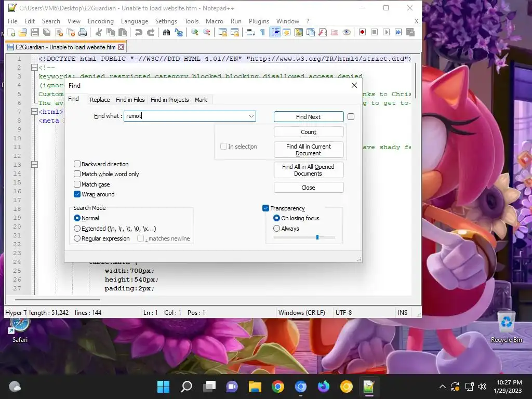Open the Plugins menu
This screenshot has width=532, height=399.
(x=259, y=21)
